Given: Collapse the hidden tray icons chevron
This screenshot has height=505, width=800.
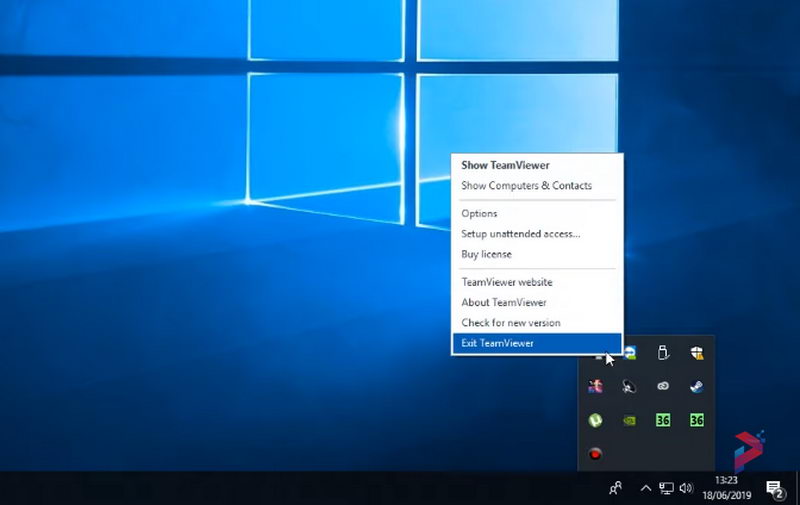Looking at the screenshot, I should [x=646, y=488].
